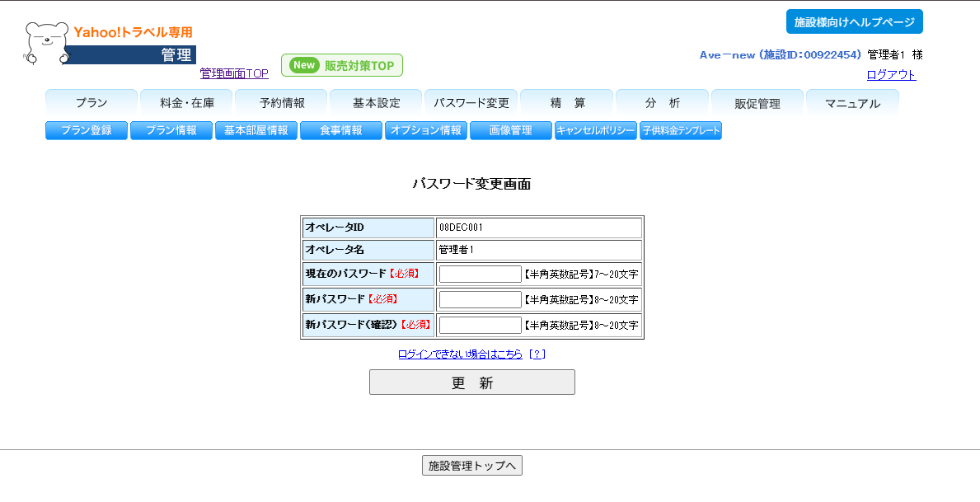Click inside the 現在のパスワード input field
Screen dimensions: 980x502
(x=479, y=274)
